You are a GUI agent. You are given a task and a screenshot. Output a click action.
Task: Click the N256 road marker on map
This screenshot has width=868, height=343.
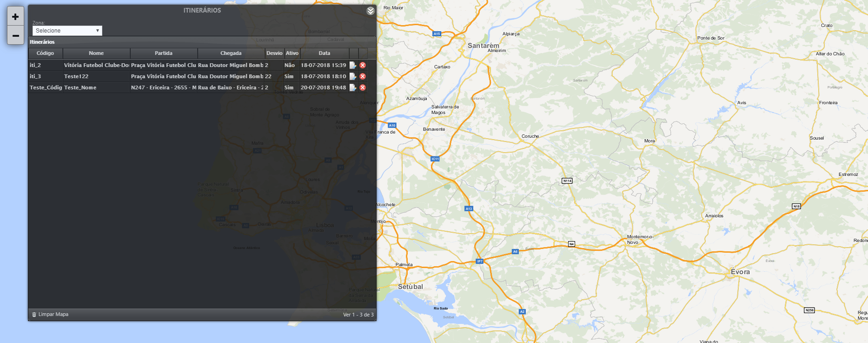pyautogui.click(x=809, y=310)
